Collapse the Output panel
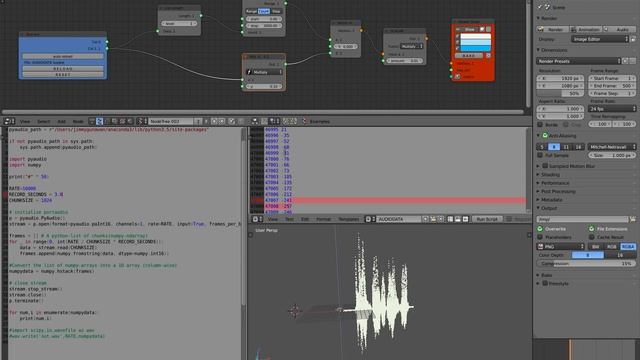Viewport: 640px width, 360px height. 538,208
